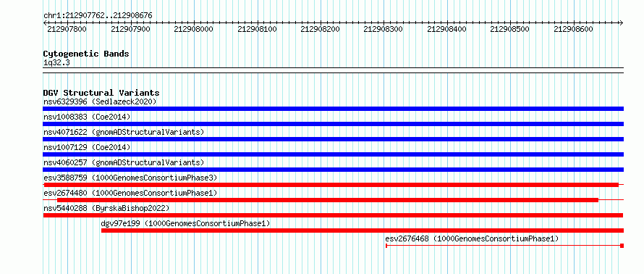
Task: Click the Cytogenetic Bands track title
Action: click(86, 54)
